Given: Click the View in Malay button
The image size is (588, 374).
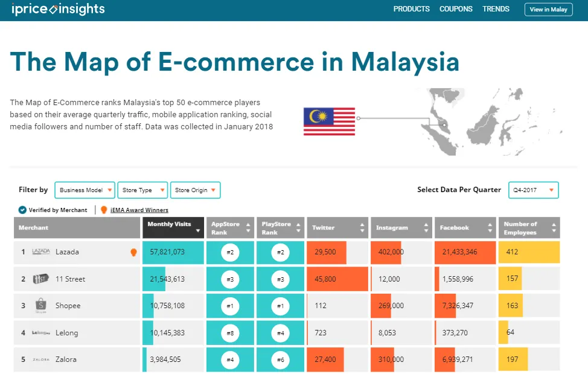Looking at the screenshot, I should click(548, 10).
